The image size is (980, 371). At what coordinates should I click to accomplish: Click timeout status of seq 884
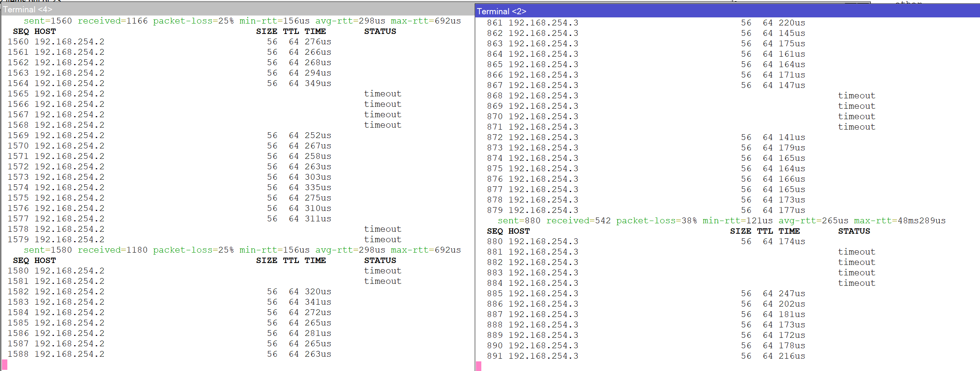click(x=856, y=283)
